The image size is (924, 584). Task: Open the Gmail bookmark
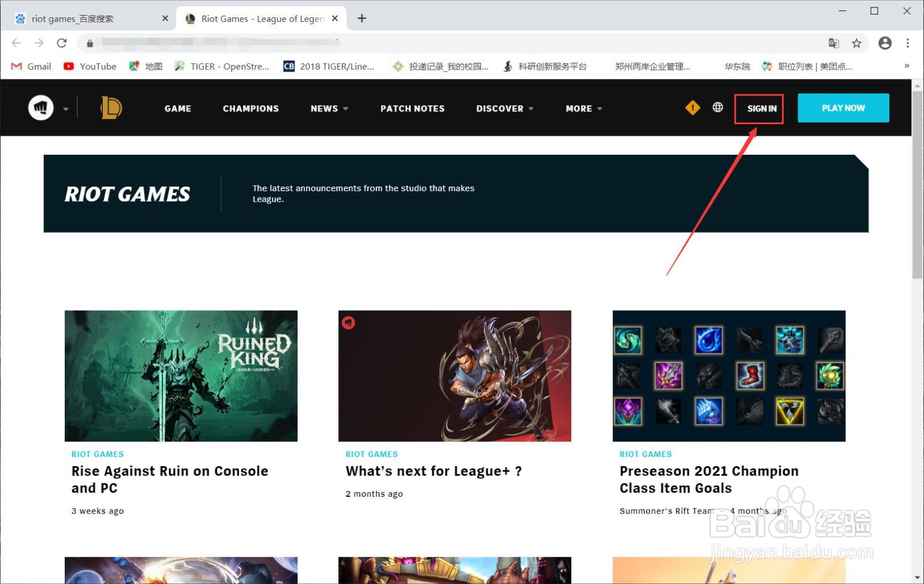point(31,66)
